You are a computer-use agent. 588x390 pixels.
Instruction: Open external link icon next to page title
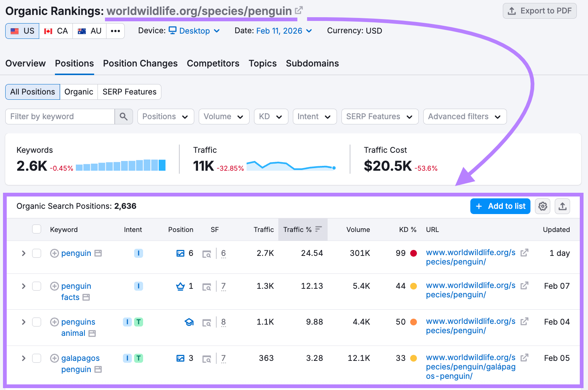299,10
